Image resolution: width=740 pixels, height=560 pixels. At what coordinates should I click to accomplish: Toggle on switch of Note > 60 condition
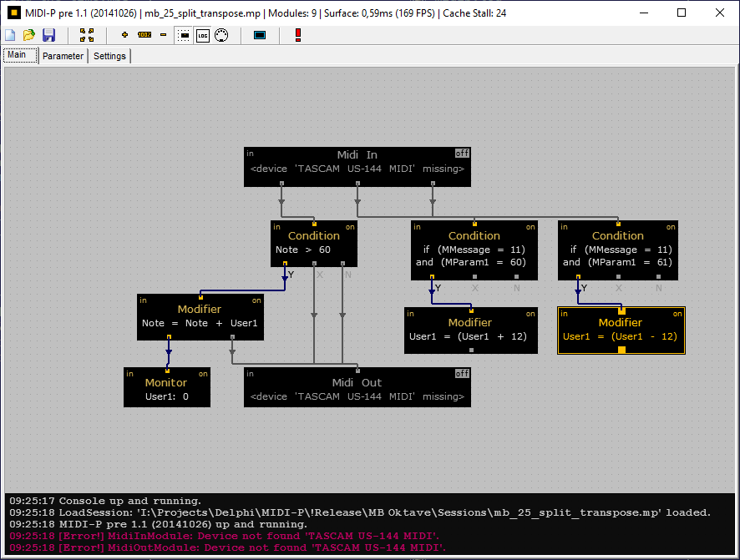[x=350, y=227]
